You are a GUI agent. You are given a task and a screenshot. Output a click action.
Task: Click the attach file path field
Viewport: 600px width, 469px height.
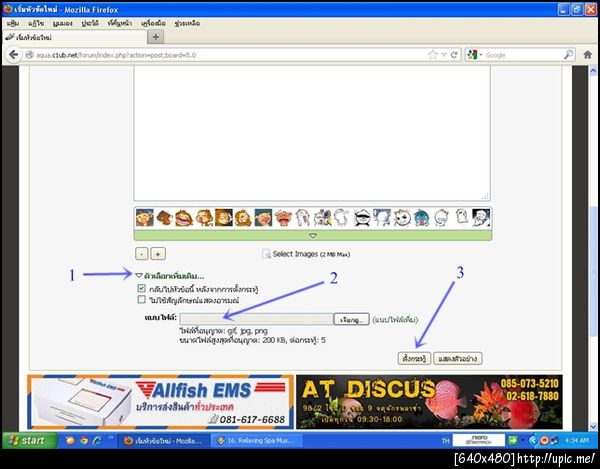coord(256,319)
